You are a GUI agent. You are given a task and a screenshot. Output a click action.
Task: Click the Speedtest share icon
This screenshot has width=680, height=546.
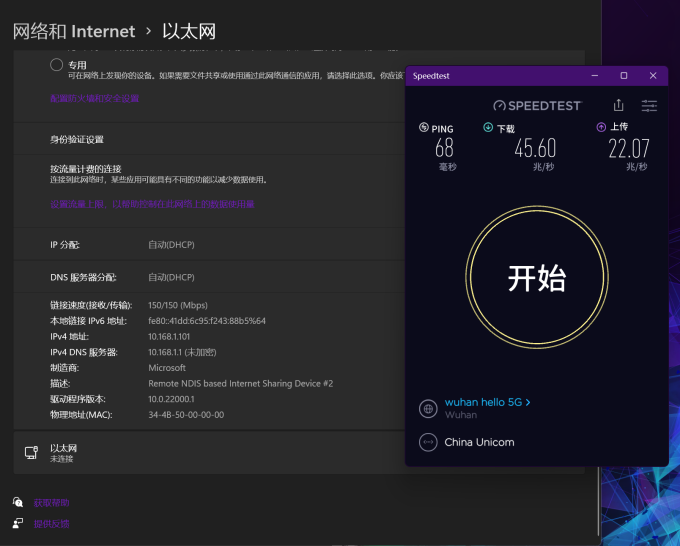[x=619, y=105]
